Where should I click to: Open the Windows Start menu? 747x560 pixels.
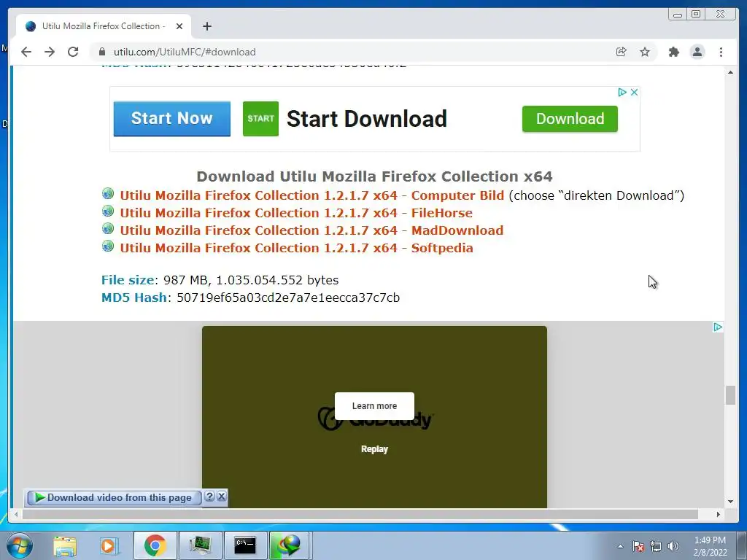point(19,545)
